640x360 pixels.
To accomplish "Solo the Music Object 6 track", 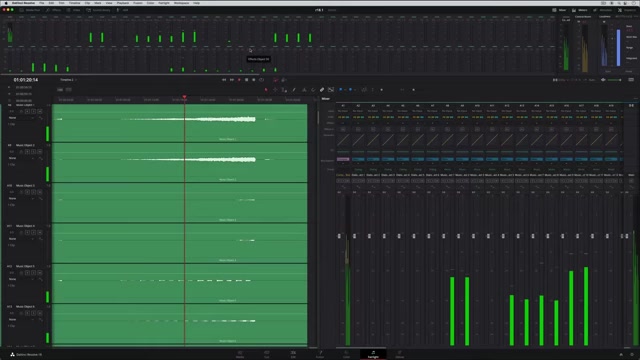I will pos(33,313).
